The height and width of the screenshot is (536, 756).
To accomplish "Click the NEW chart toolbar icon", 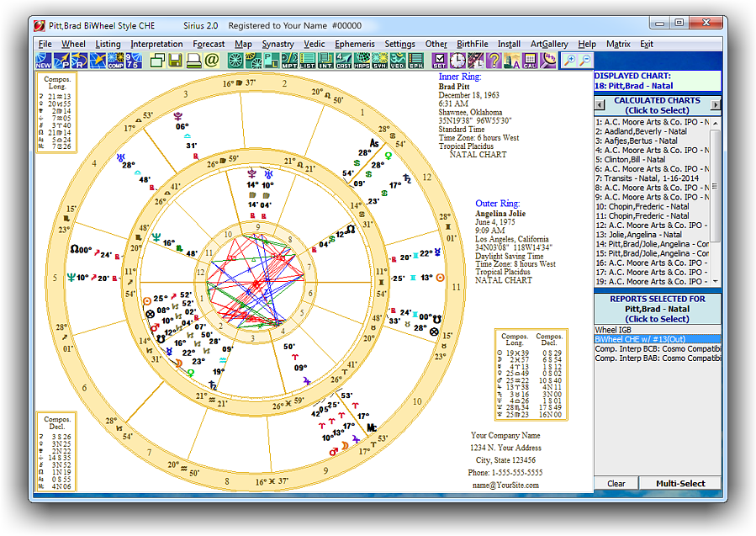I will (44, 61).
